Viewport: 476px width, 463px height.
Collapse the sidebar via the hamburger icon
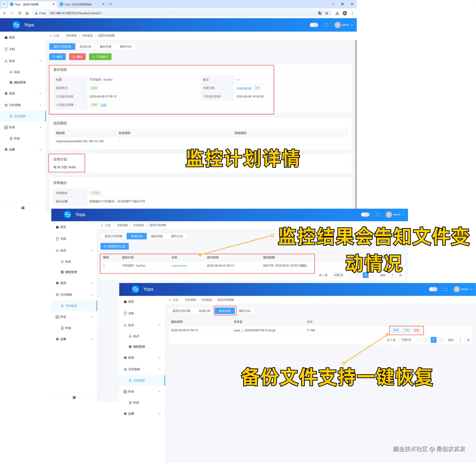pyautogui.click(x=23, y=208)
